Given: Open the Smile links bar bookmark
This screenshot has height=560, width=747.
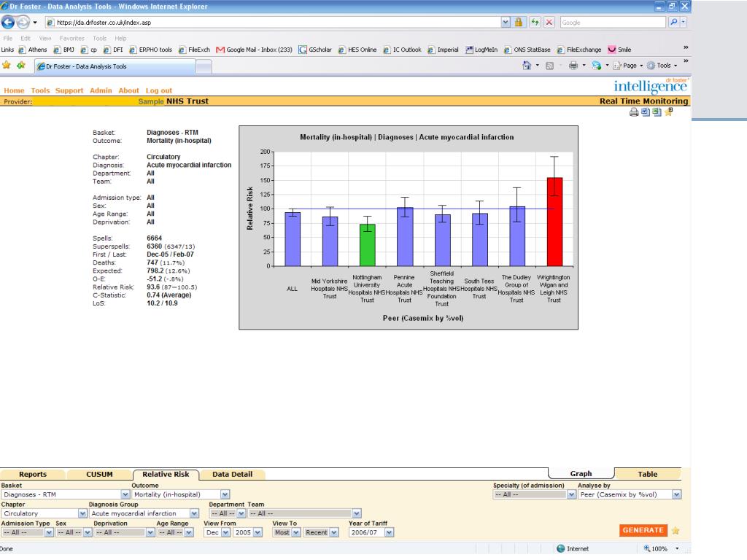Looking at the screenshot, I should click(x=619, y=50).
